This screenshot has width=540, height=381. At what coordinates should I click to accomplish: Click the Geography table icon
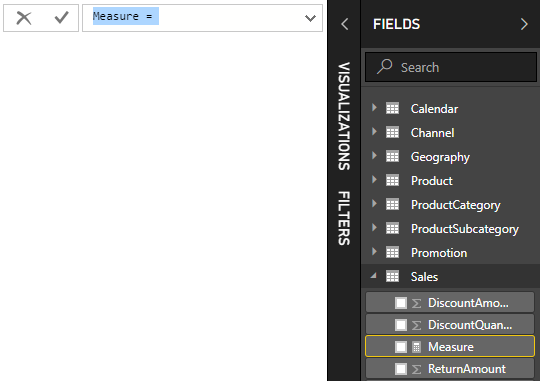coord(392,156)
